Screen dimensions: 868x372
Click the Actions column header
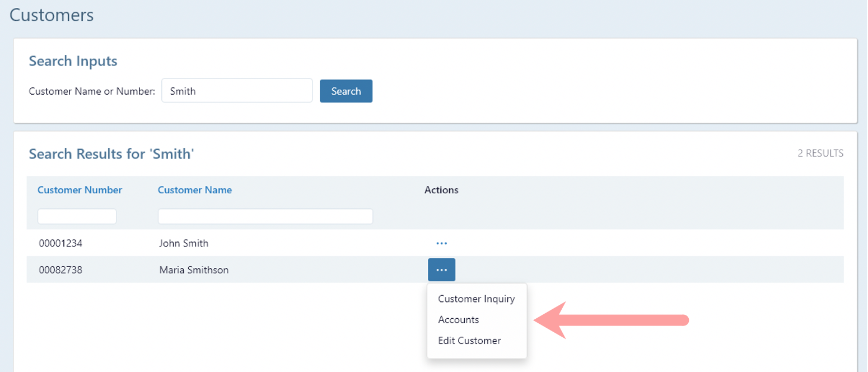point(441,190)
